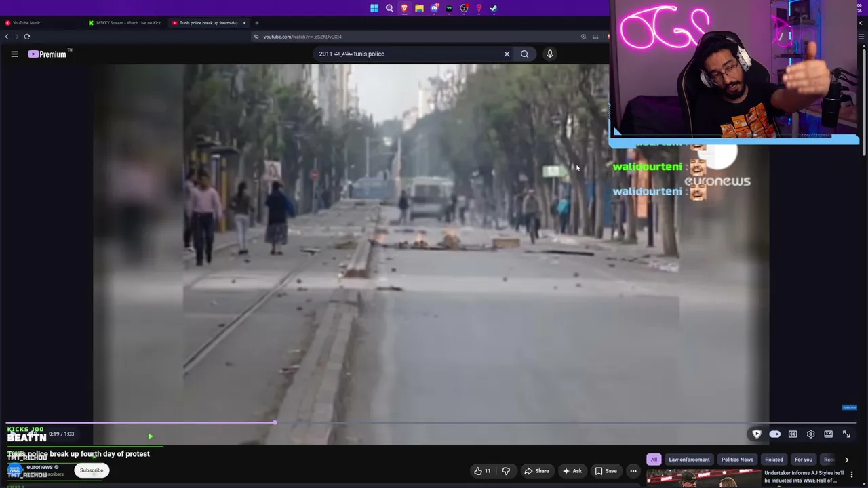Submit search with the magnifier button
This screenshot has height=488, width=868.
[x=524, y=54]
